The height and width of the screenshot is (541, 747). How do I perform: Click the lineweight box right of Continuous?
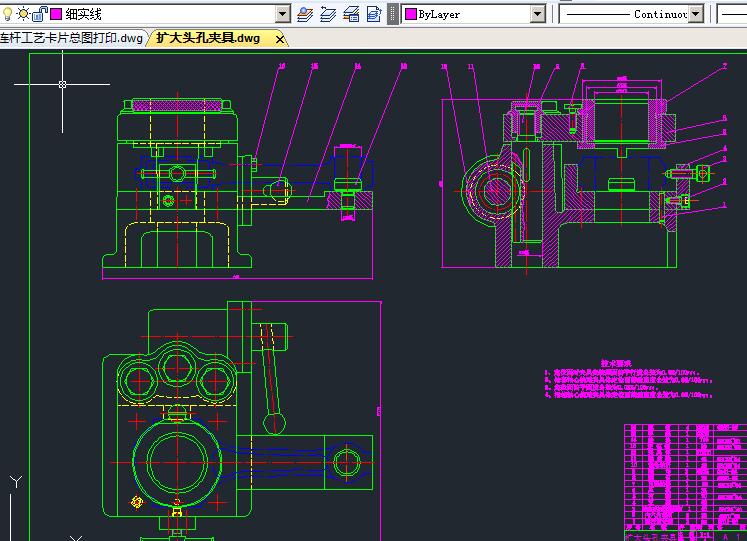click(732, 14)
